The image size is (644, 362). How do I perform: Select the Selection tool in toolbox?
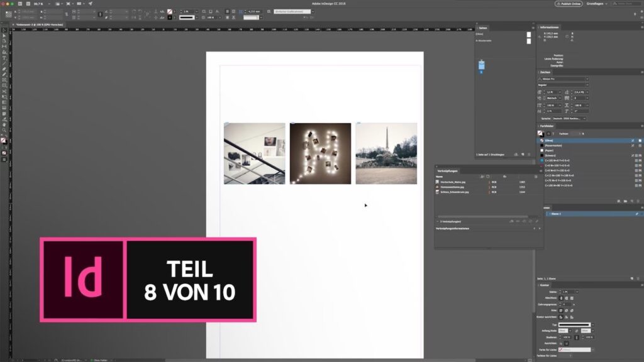(4, 30)
